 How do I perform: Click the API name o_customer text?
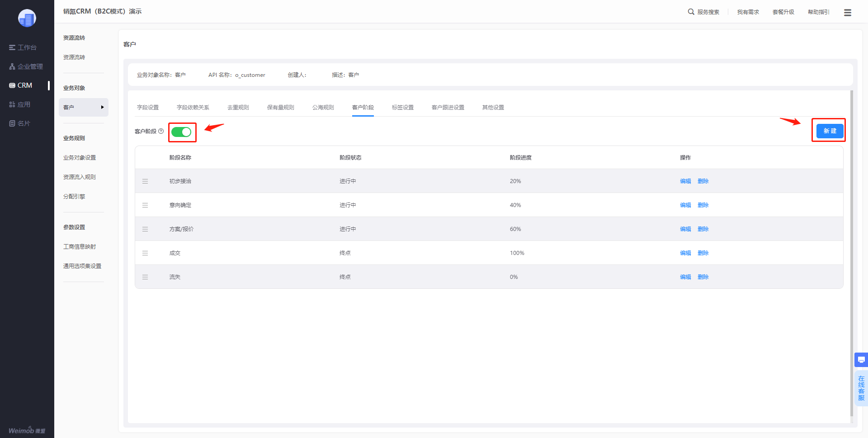point(250,75)
